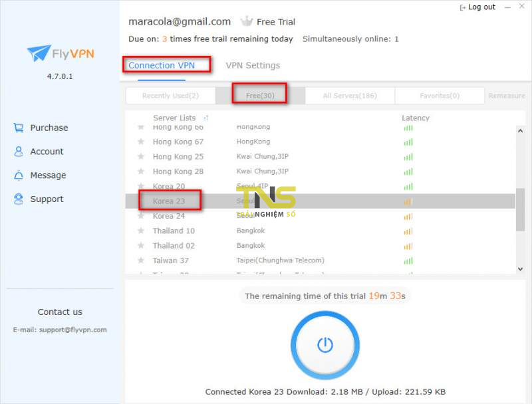Select the Hong Kong 67 server
The image size is (532, 404).
pyautogui.click(x=321, y=142)
